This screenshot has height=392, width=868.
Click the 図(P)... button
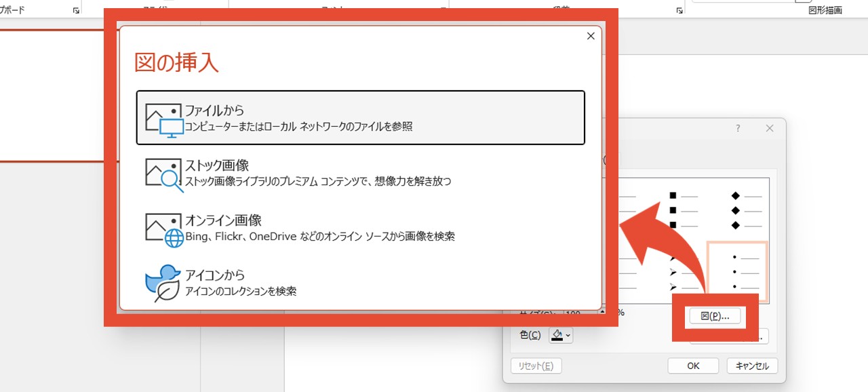click(715, 317)
